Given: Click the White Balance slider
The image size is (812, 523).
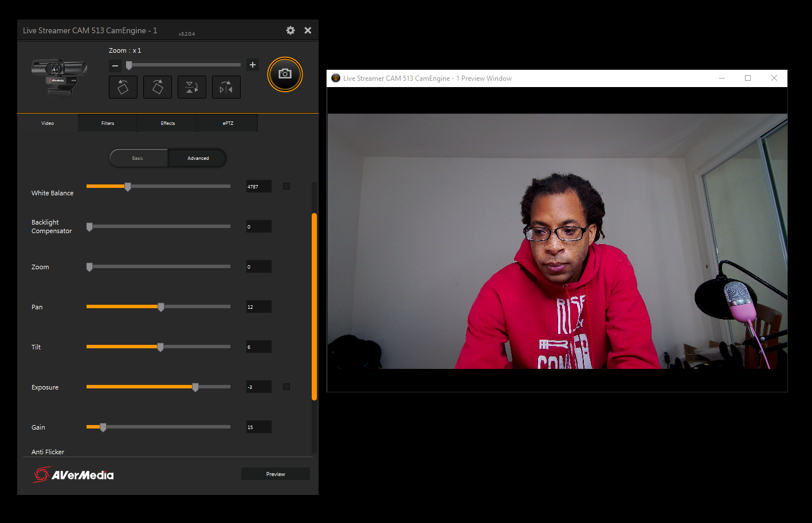Looking at the screenshot, I should [158, 186].
